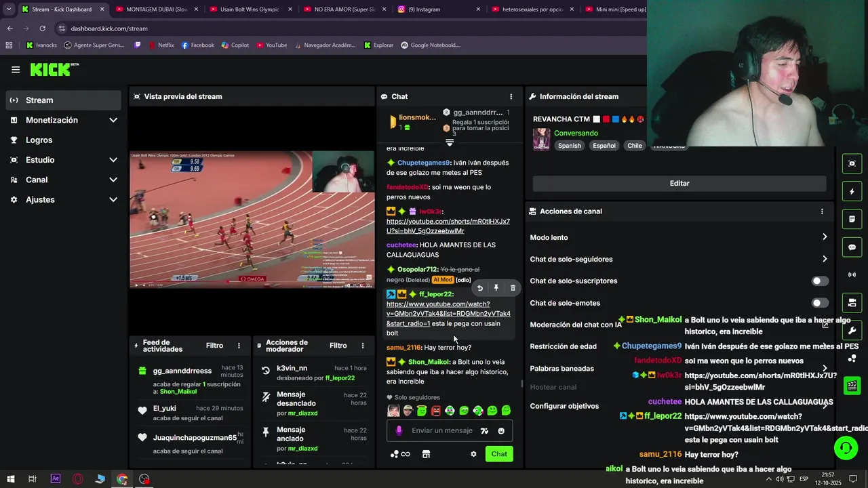Click the wrench icon in right toolbar
This screenshot has height=488, width=868.
[x=852, y=331]
